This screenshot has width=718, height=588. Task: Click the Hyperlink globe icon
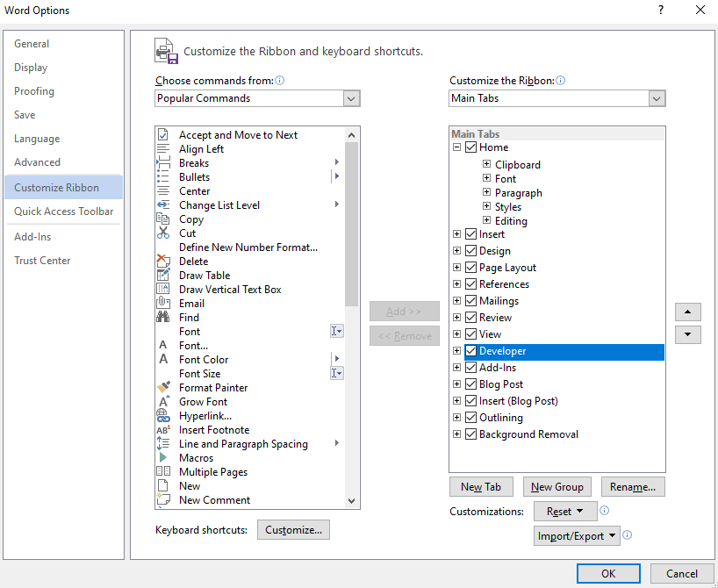click(163, 415)
